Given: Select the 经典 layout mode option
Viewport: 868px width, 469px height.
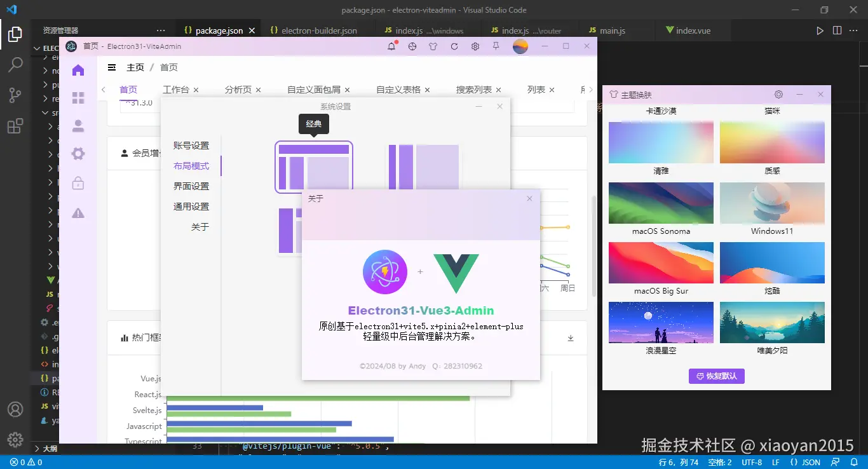Looking at the screenshot, I should click(x=313, y=167).
